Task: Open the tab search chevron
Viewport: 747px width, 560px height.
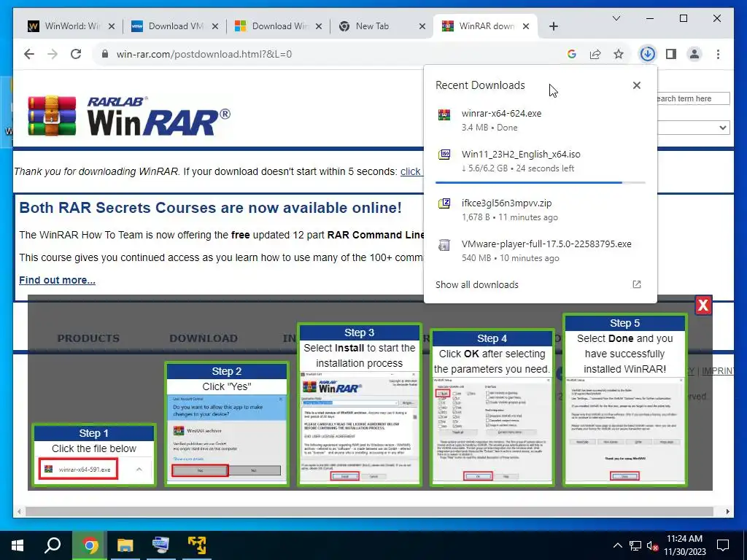Action: click(x=616, y=18)
